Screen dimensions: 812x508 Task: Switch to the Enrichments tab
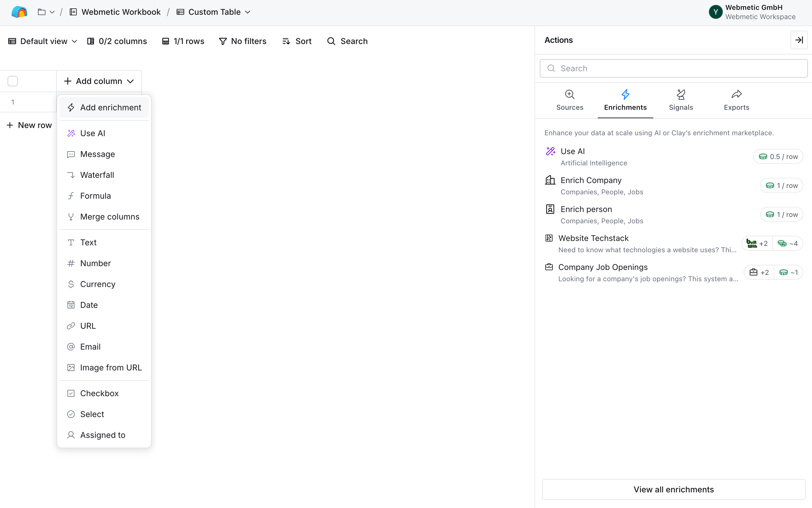[x=625, y=100]
